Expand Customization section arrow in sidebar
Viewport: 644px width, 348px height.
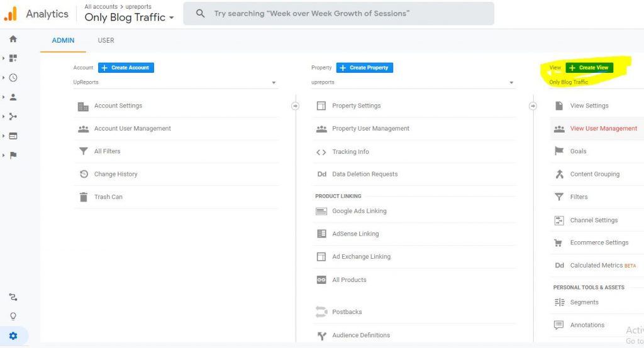(4, 58)
